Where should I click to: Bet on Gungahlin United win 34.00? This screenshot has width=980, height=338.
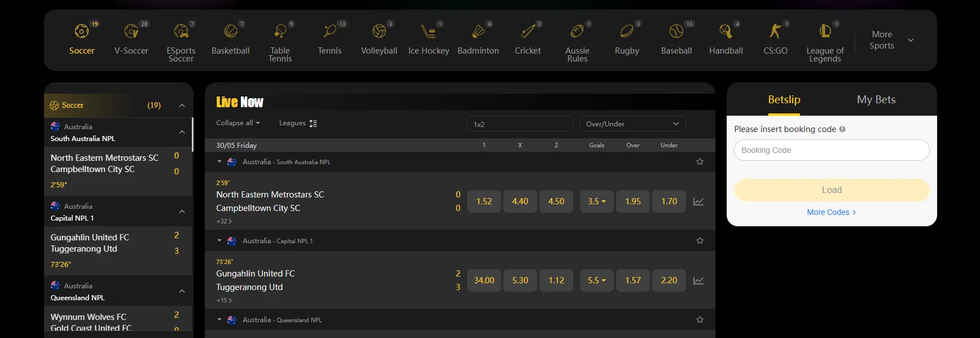pos(484,280)
